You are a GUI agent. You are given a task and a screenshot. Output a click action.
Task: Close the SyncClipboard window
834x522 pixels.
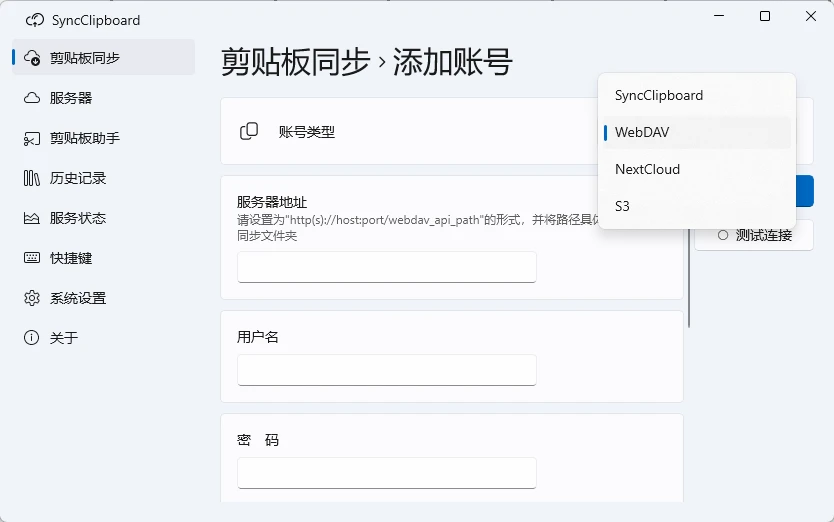tap(811, 16)
